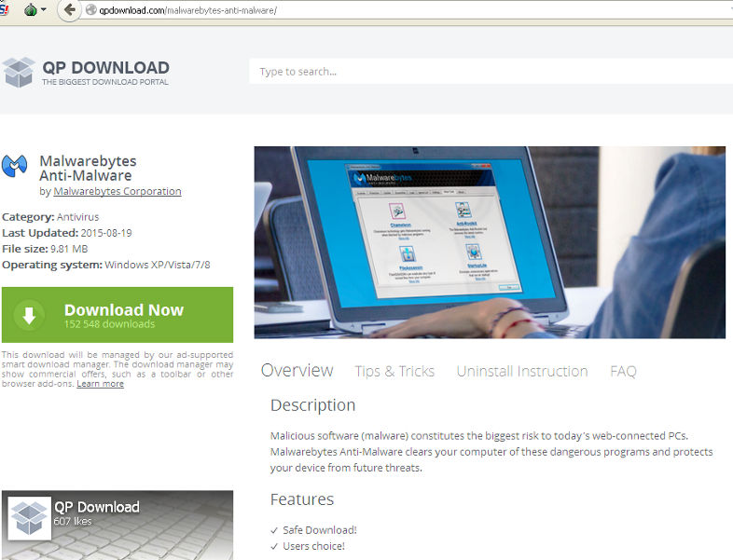Open the Uninstall Instruction tab
This screenshot has width=733, height=560.
pos(522,371)
